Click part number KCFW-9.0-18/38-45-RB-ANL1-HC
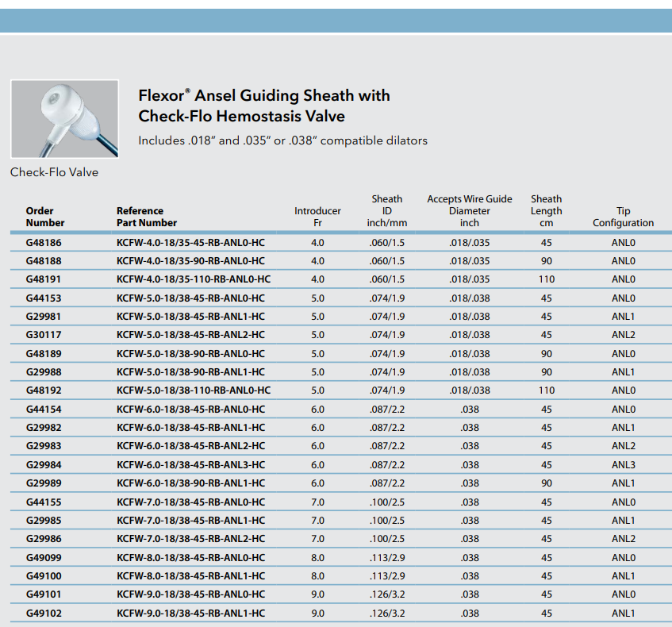 (x=190, y=614)
